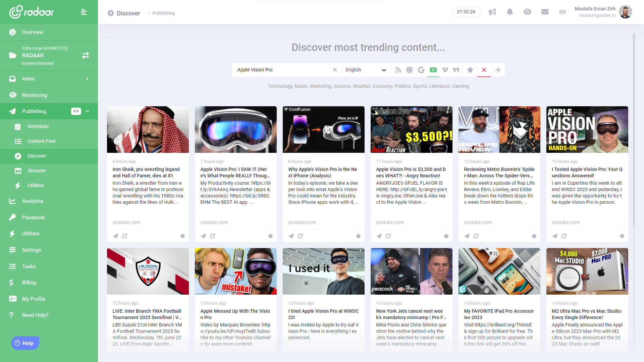Open the Streams submenu item
Viewport: 644px width, 362px height.
click(x=36, y=171)
